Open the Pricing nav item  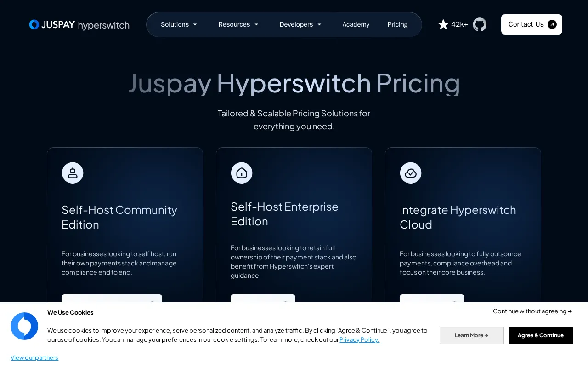[398, 24]
